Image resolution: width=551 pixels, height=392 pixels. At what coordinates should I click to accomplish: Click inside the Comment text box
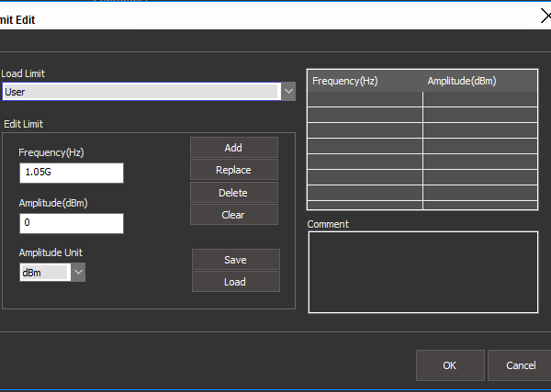click(x=422, y=272)
